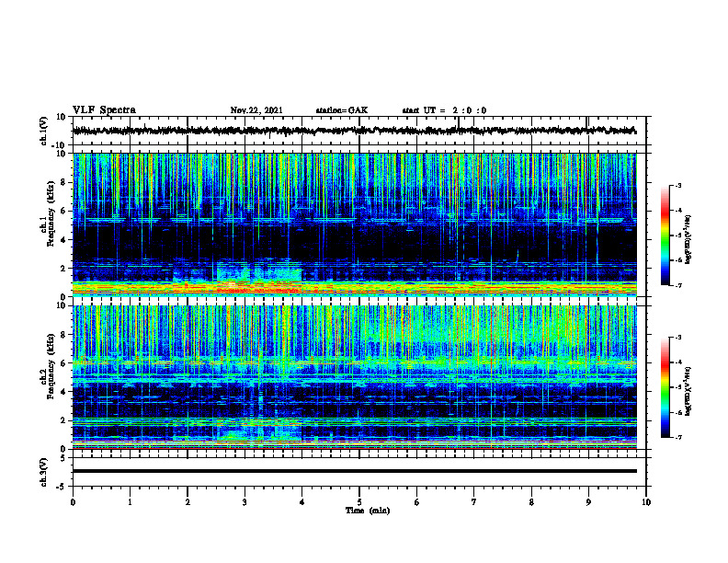Click the "-7" tick on ch.1 colorbar

point(678,285)
